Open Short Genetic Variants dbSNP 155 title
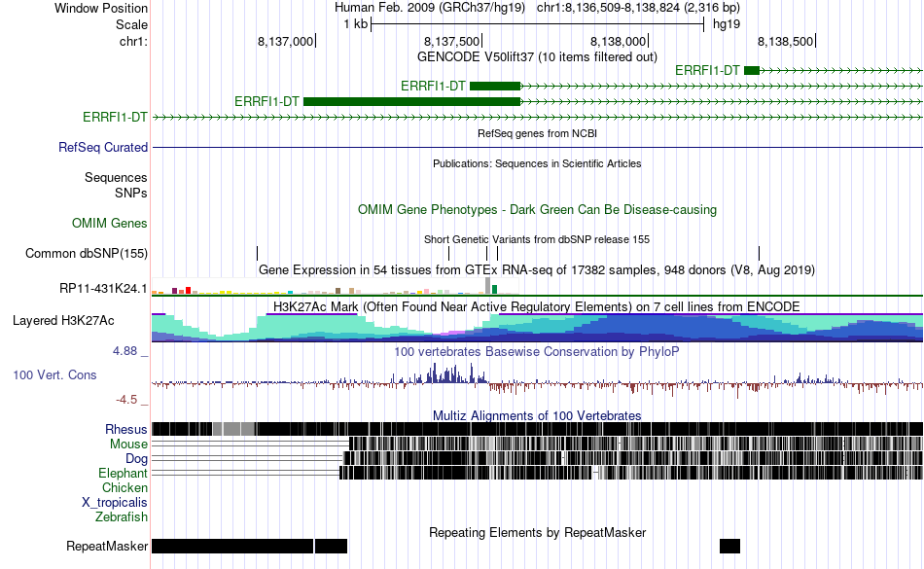This screenshot has height=569, width=924. [537, 239]
